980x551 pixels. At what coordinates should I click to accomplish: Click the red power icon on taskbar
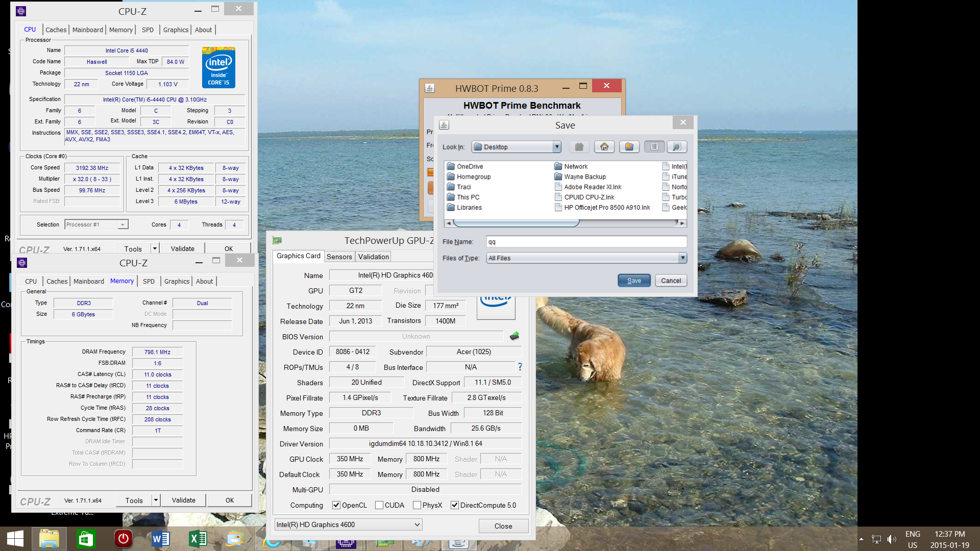click(123, 539)
